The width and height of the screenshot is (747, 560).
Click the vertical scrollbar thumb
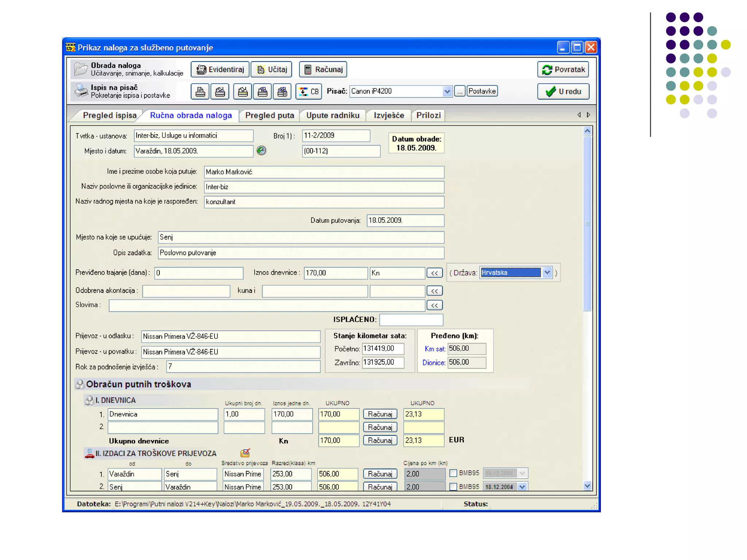pos(587,223)
